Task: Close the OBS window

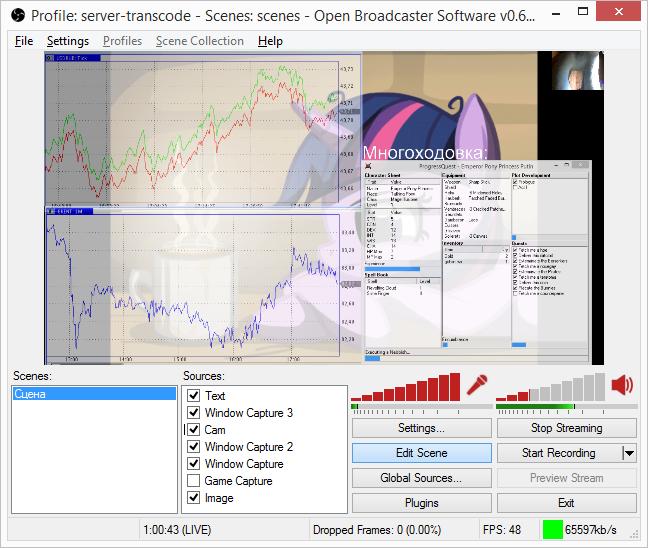Action: pyautogui.click(x=618, y=12)
